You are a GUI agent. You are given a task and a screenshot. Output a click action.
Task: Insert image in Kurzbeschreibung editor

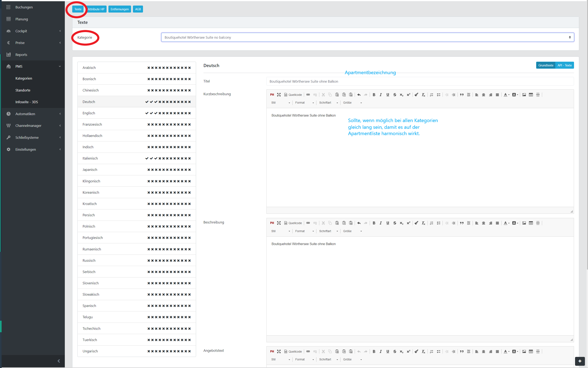(524, 95)
